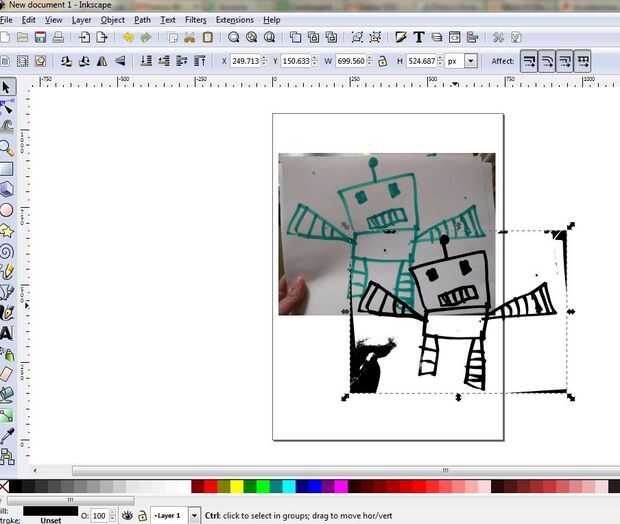Image resolution: width=620 pixels, height=524 pixels.
Task: Select the Node edit tool
Action: (6, 107)
